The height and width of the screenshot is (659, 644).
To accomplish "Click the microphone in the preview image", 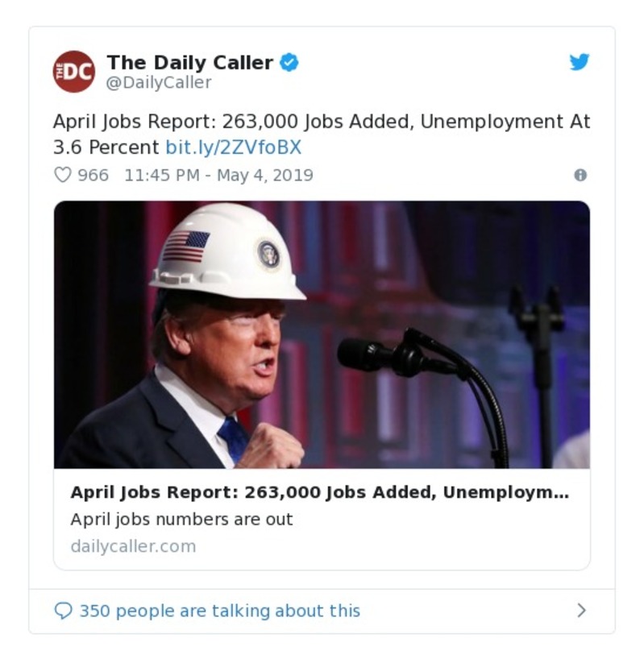I will (371, 354).
